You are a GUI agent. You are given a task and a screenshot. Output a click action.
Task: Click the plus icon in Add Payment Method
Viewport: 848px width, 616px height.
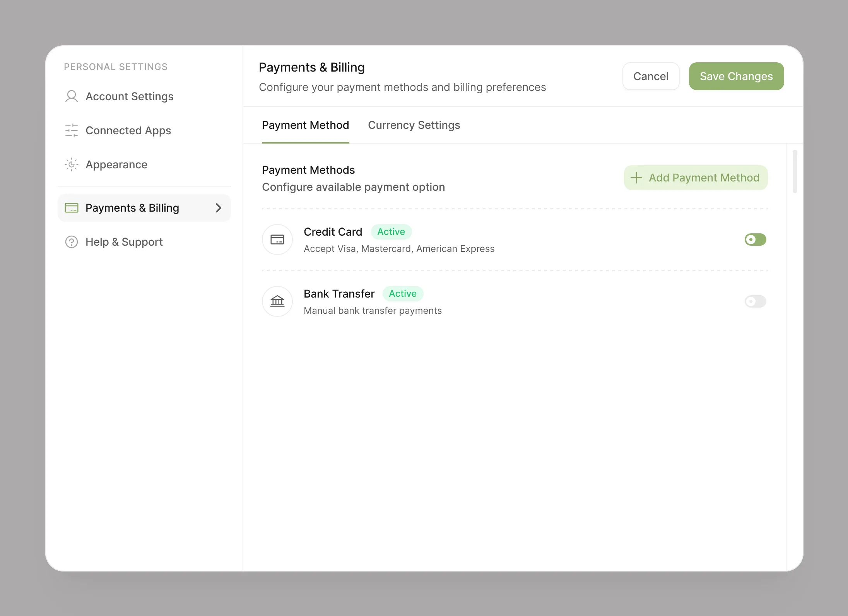click(x=636, y=178)
